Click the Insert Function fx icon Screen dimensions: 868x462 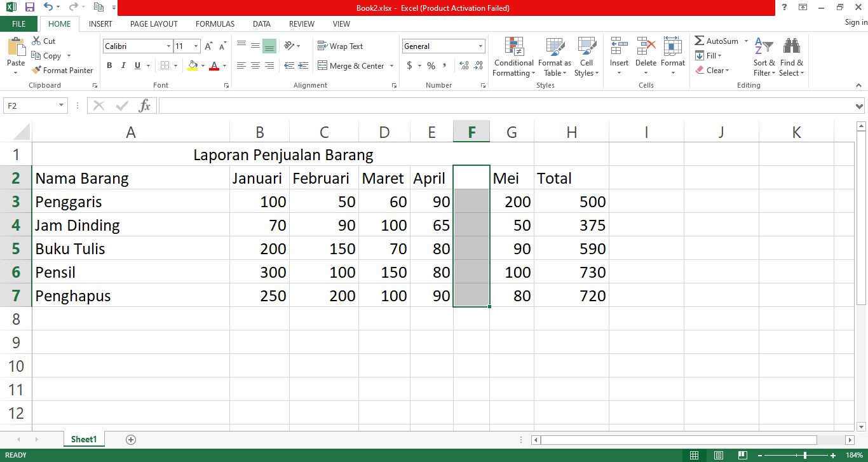point(145,105)
